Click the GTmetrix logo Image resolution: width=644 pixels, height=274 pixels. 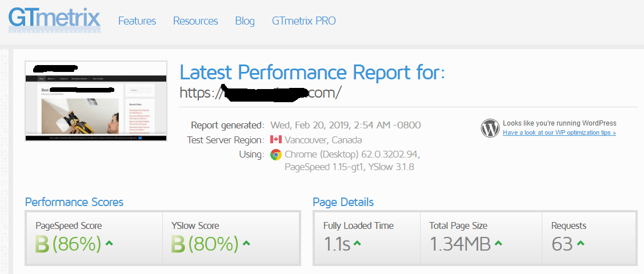point(54,21)
